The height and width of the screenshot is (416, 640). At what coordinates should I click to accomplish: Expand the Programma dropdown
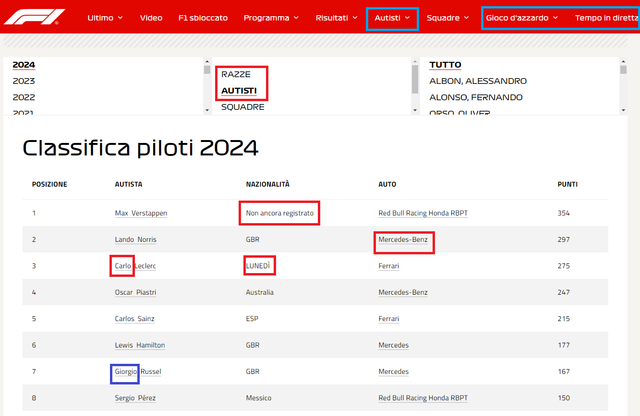tap(271, 18)
